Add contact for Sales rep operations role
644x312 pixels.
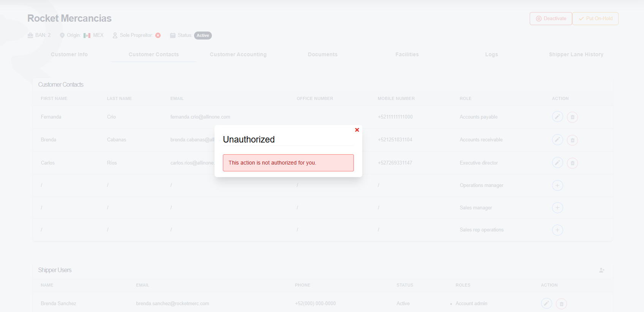(557, 230)
